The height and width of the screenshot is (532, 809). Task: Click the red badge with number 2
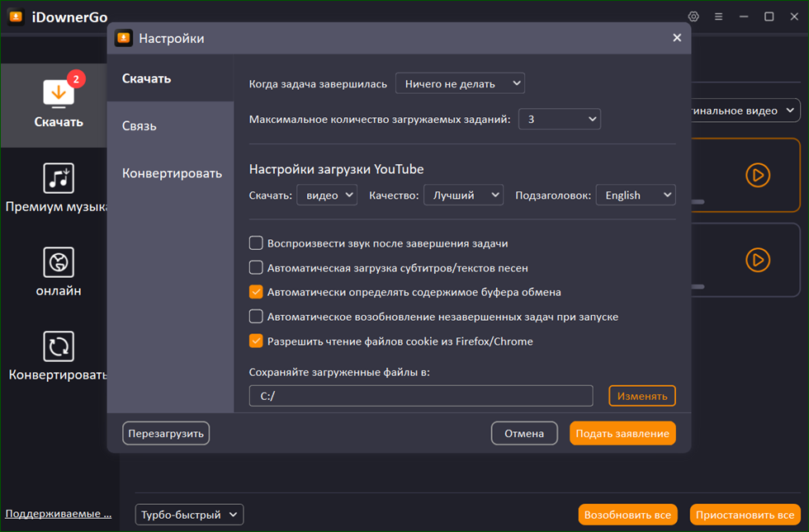[x=76, y=79]
